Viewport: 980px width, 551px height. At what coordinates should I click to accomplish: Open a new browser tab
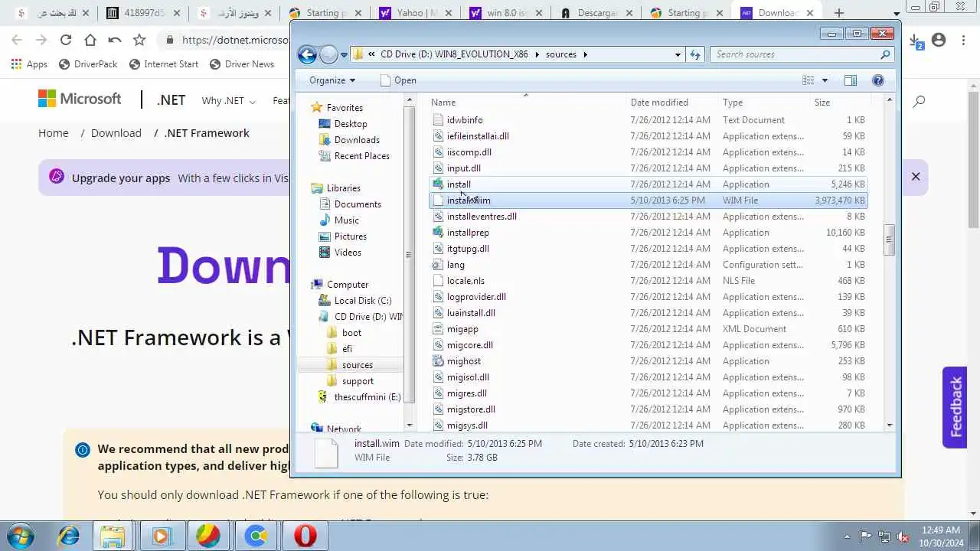839,13
